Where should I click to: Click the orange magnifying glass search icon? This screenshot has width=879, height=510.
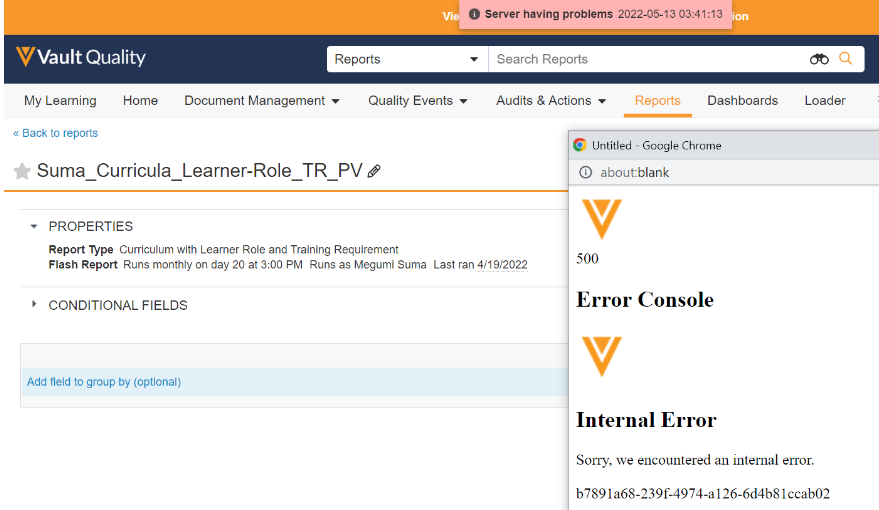tap(846, 59)
